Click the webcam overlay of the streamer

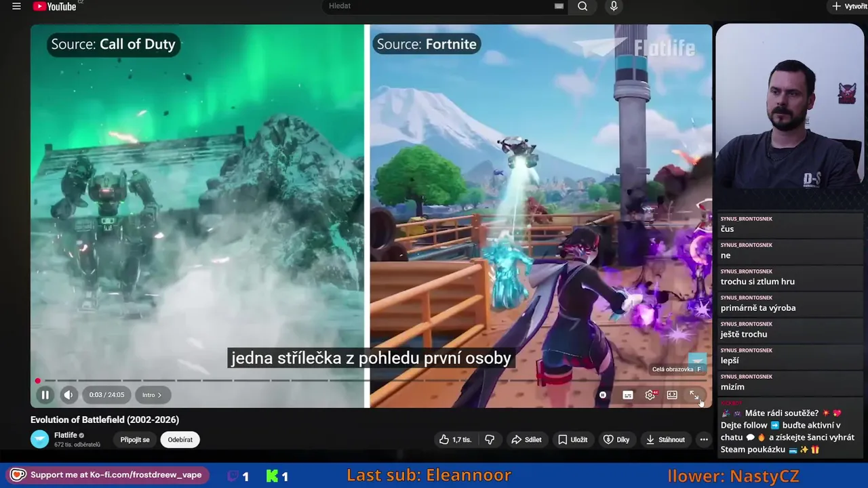tap(790, 107)
